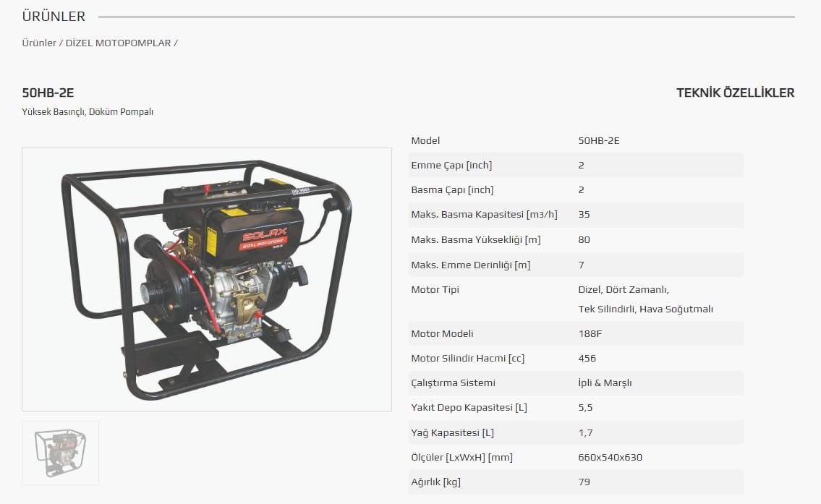Click the product subtitle Yüksek Basınçlı, Döküm Pompalı
The width and height of the screenshot is (821, 504).
(x=88, y=112)
